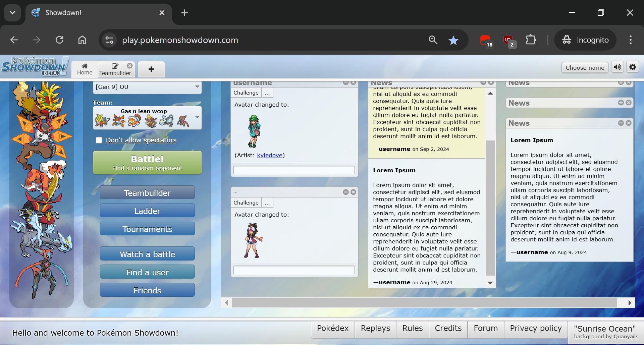This screenshot has height=345, width=644.
Task: Go to browser home page icon
Action: tap(82, 40)
